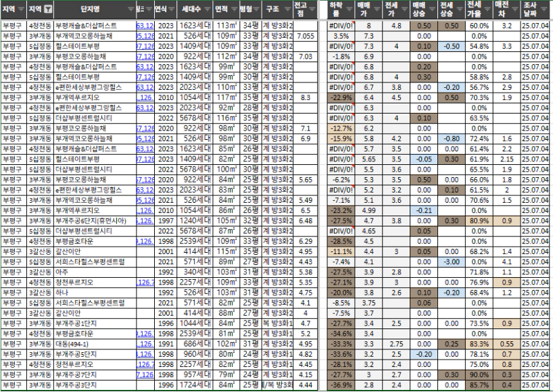553x392 pixels.
Task: Select the 0.55 매전차 cell
Action: (507, 344)
